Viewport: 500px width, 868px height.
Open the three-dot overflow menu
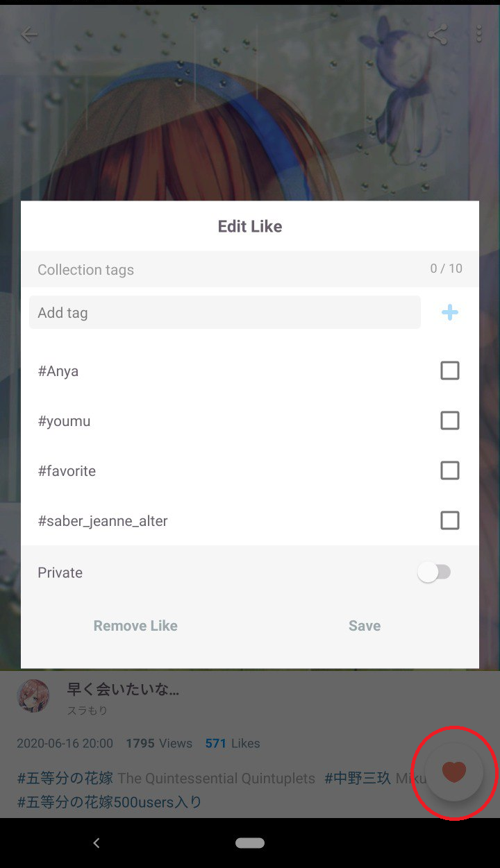479,34
